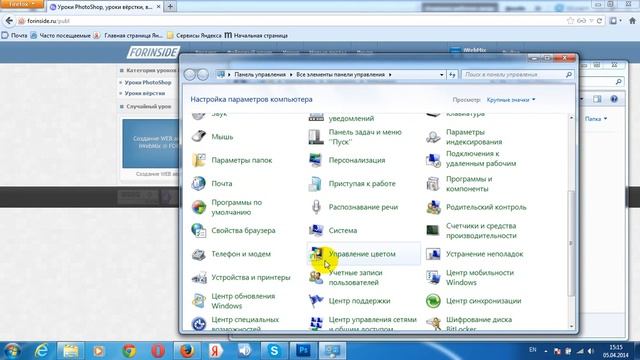Open Центр поддержки flag icon
Screen dimensions: 640x360
click(x=316, y=301)
